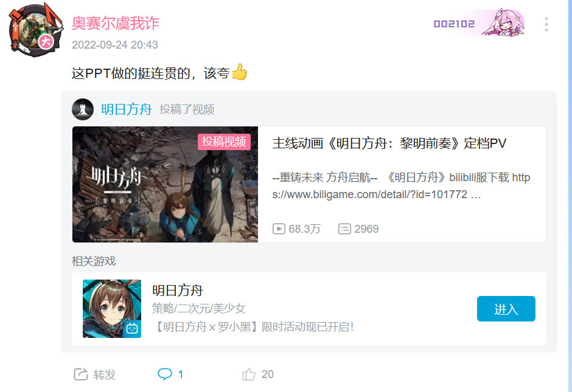Click the poster's framed profile avatar
572x392 pixels.
click(35, 30)
